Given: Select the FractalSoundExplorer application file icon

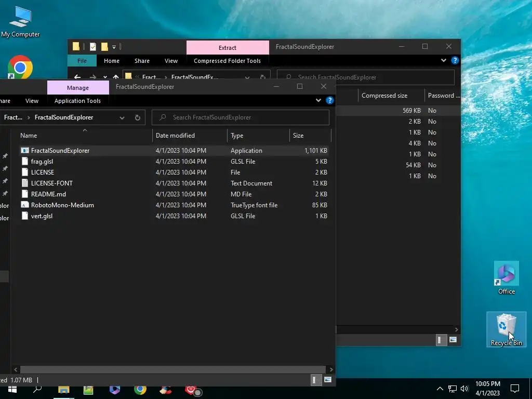Looking at the screenshot, I should coord(25,150).
